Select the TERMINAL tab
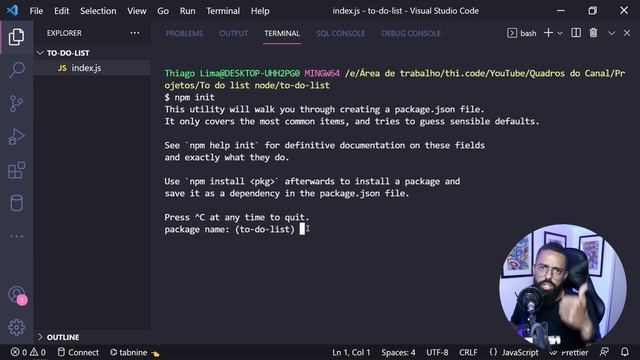 (282, 33)
